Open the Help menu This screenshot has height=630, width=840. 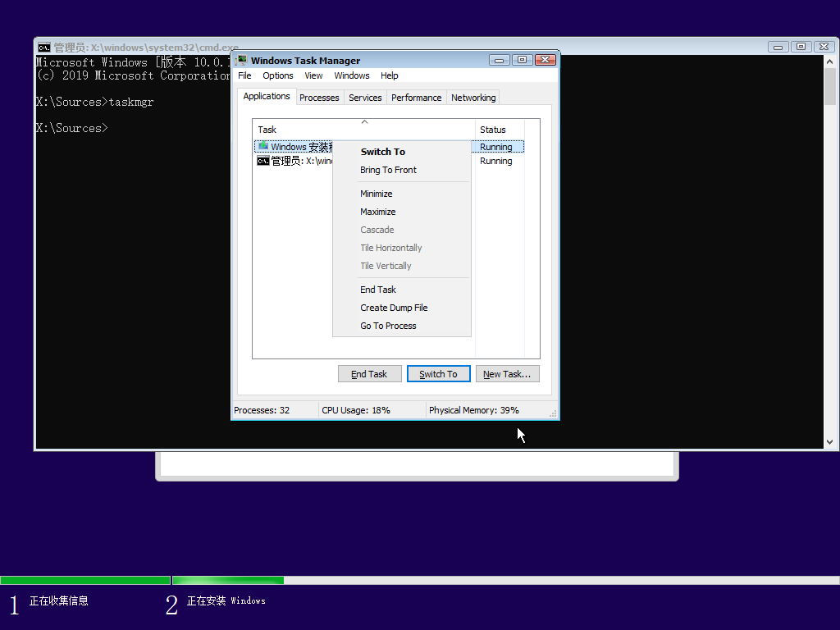coord(390,75)
